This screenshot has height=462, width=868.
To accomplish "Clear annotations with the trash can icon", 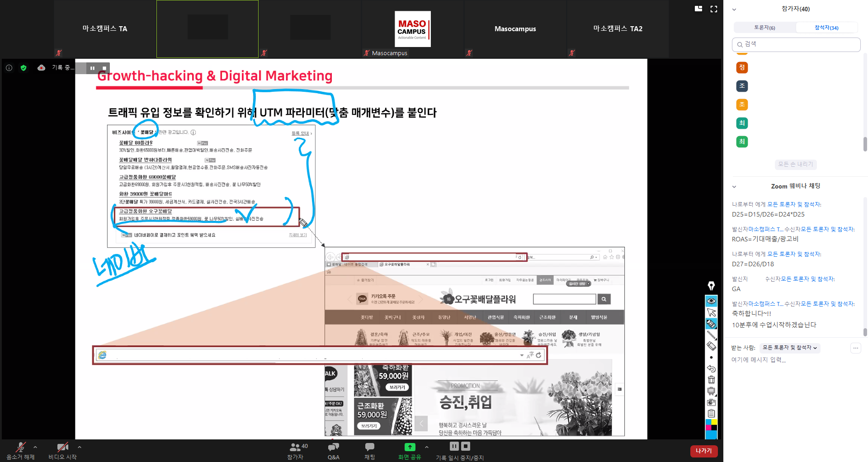I will (x=711, y=380).
